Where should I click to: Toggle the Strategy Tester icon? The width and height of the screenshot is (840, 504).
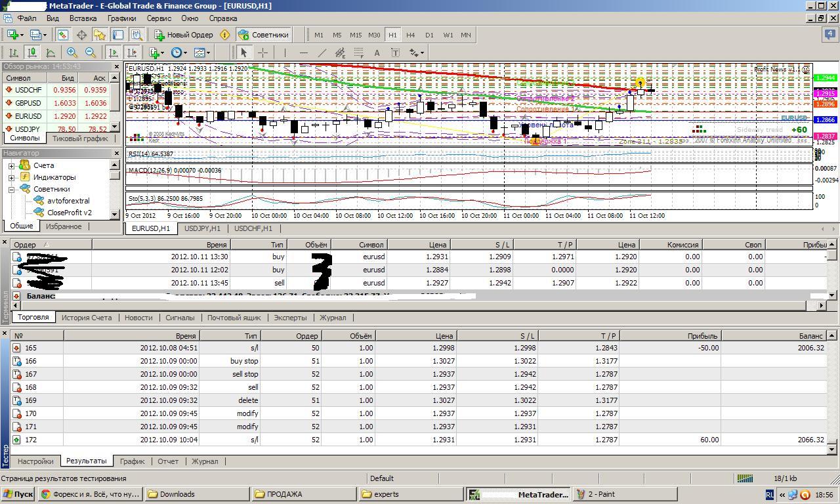pyautogui.click(x=136, y=35)
